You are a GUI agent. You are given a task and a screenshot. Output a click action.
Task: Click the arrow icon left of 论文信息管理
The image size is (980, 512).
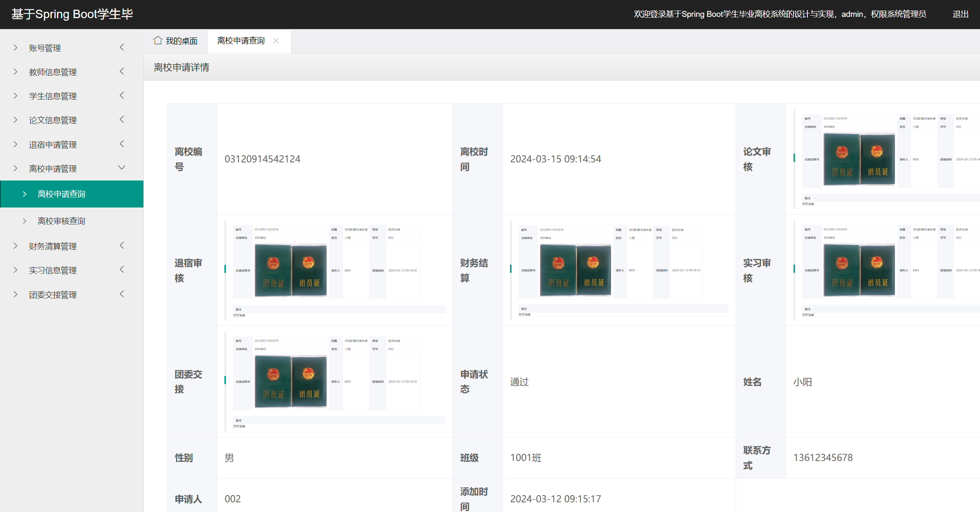pos(16,120)
